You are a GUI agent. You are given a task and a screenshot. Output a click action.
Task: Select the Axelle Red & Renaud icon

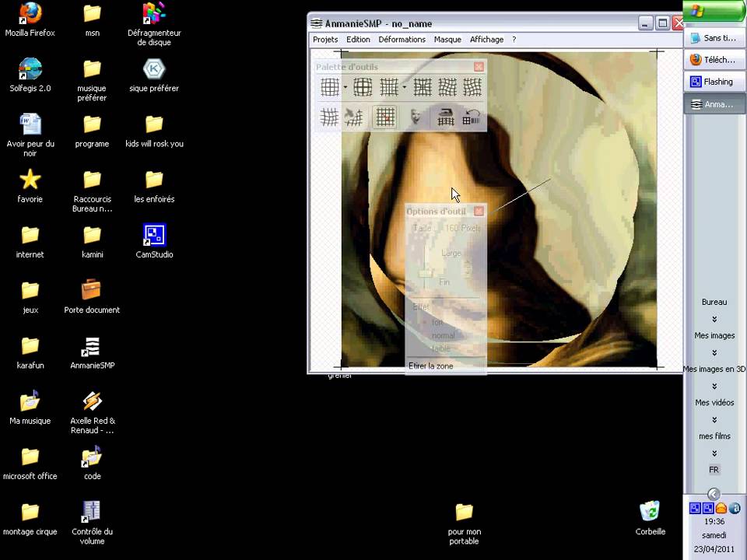92,412
